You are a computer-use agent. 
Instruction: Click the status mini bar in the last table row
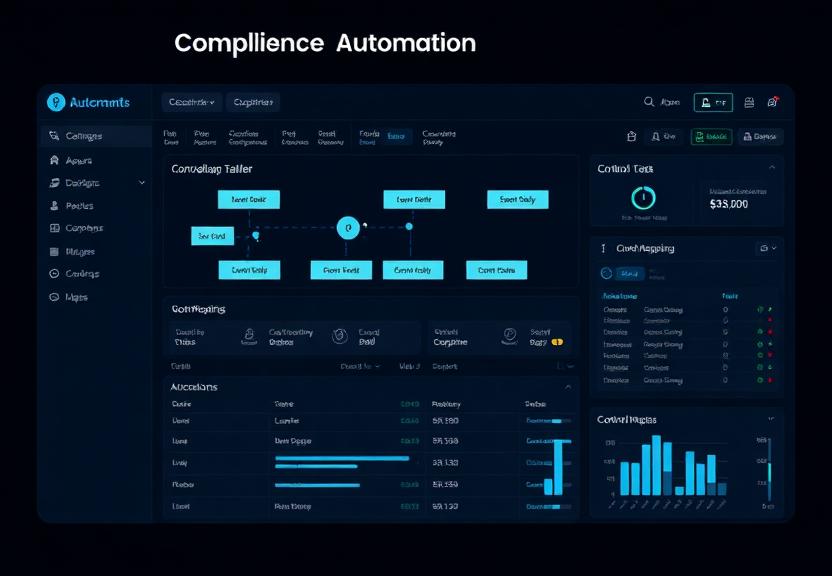pyautogui.click(x=549, y=507)
